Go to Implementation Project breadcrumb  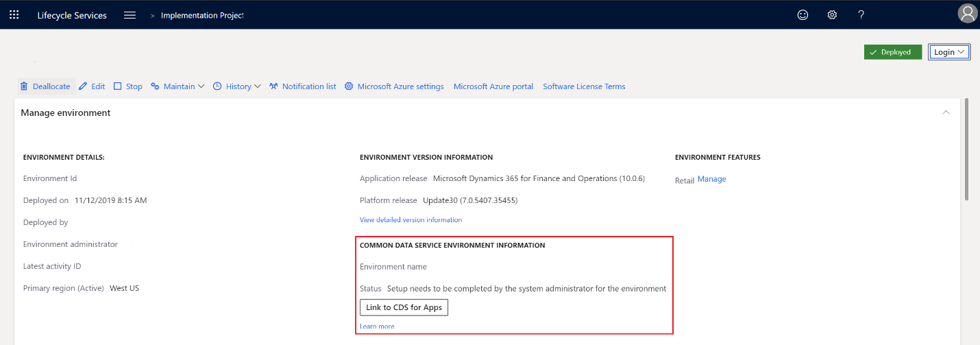[x=202, y=15]
